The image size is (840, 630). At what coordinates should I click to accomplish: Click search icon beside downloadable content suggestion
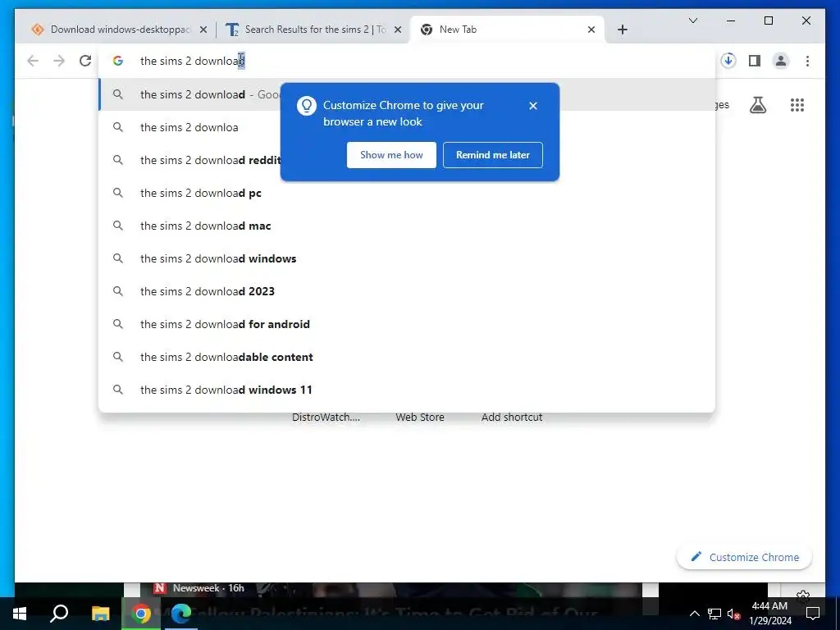tap(118, 357)
